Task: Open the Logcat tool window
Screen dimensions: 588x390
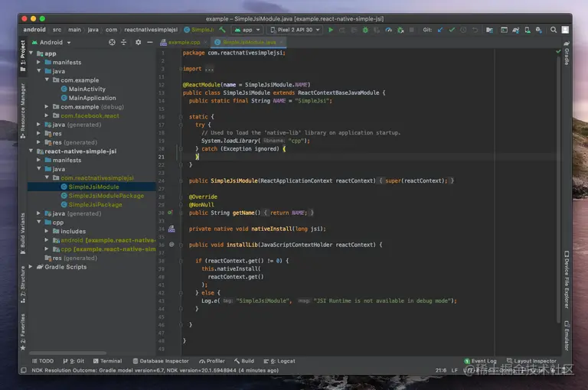Action: 279,361
